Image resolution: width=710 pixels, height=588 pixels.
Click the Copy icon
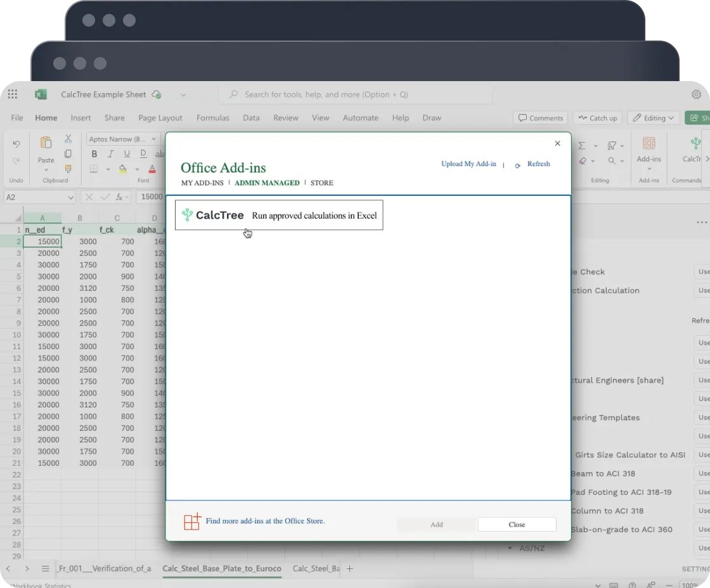pos(68,154)
